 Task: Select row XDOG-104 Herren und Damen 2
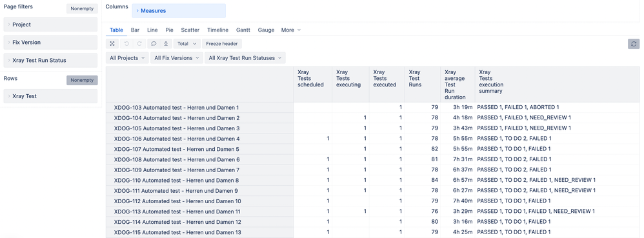point(199,118)
